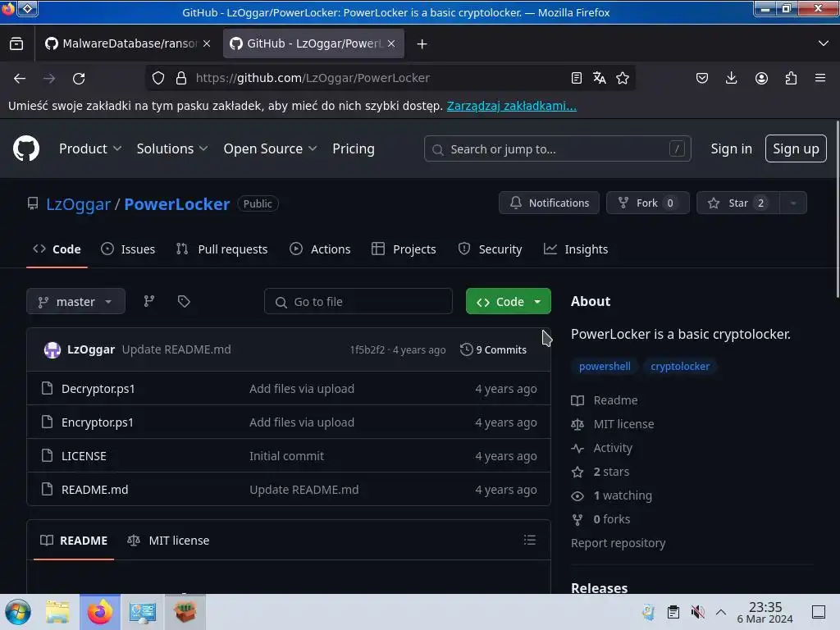Click the Sign up button
Screen dimensions: 840x630
(x=796, y=148)
